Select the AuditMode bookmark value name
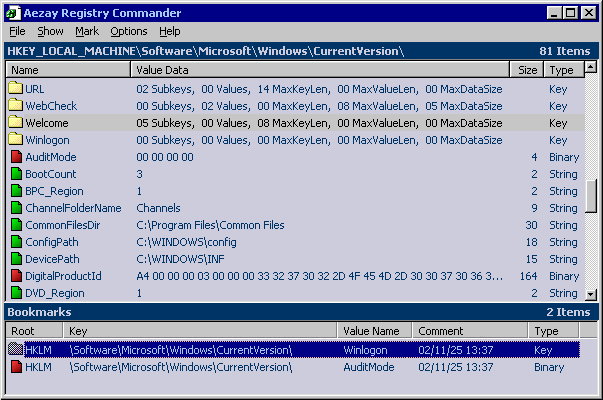Viewport: 603px width, 400px height. coord(369,367)
